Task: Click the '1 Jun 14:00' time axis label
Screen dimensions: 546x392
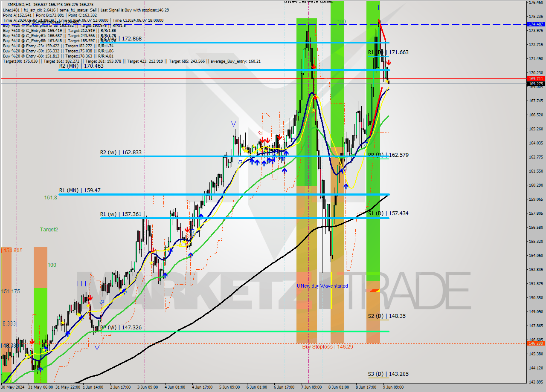Action: click(93, 387)
